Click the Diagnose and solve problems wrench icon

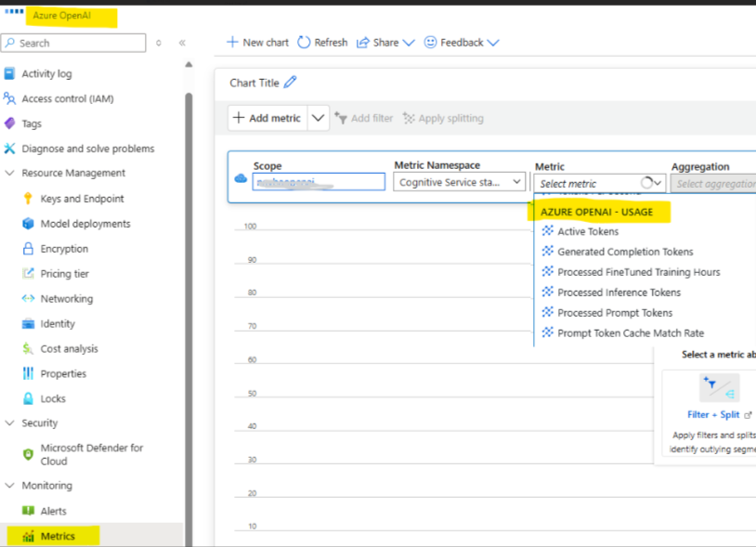[x=9, y=149]
